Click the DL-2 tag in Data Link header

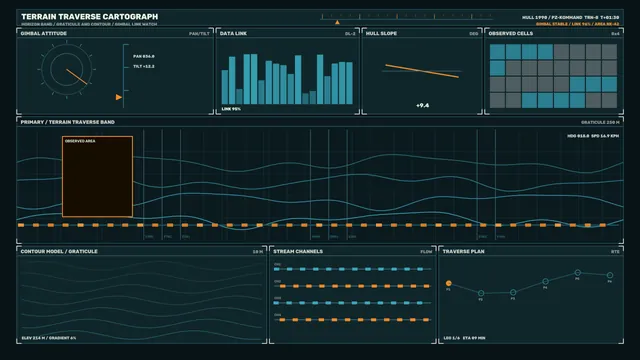coord(350,34)
